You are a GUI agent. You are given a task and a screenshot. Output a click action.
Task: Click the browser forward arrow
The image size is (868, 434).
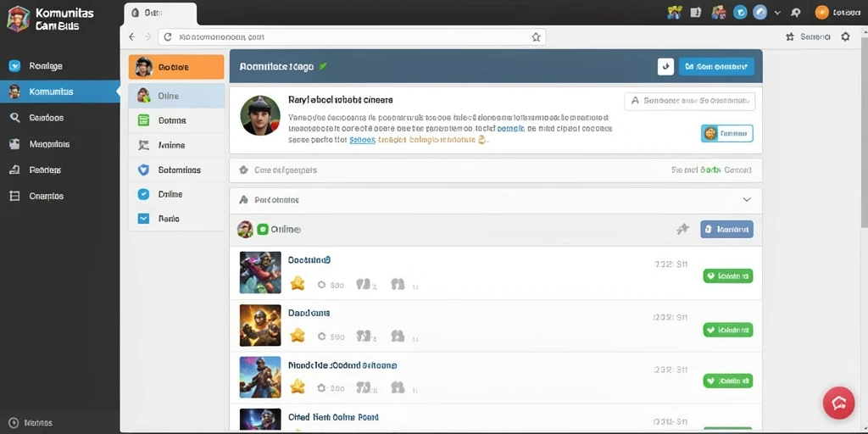tap(147, 37)
